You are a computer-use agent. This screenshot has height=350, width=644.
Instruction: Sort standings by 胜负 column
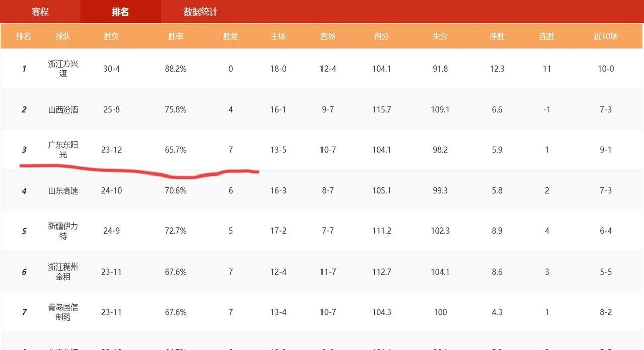[111, 36]
